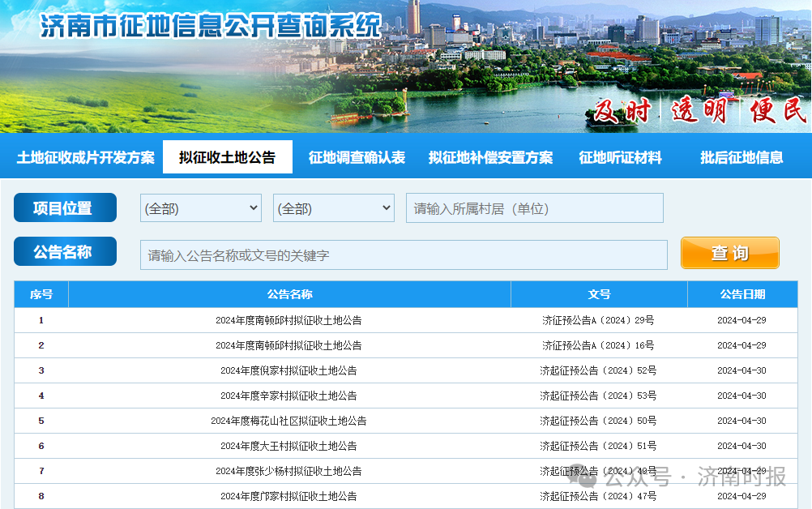Image resolution: width=812 pixels, height=509 pixels.
Task: Open 2024年度南顿邱村拟征收土地公告 in row 1
Action: 288,319
